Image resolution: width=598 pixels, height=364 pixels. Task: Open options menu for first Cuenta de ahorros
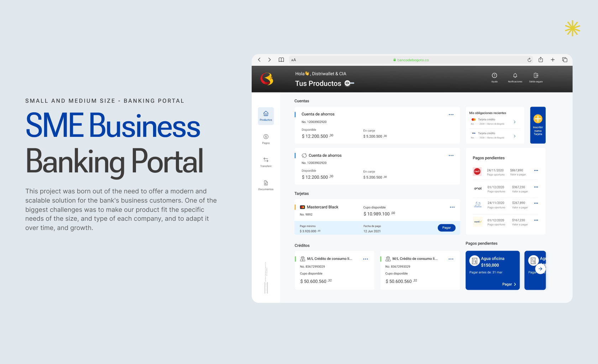(x=451, y=114)
